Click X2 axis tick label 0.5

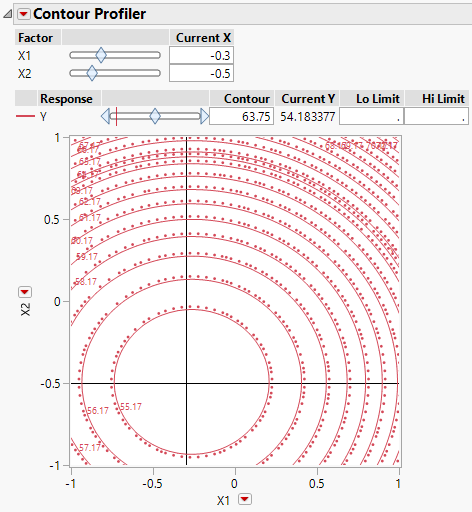point(52,220)
